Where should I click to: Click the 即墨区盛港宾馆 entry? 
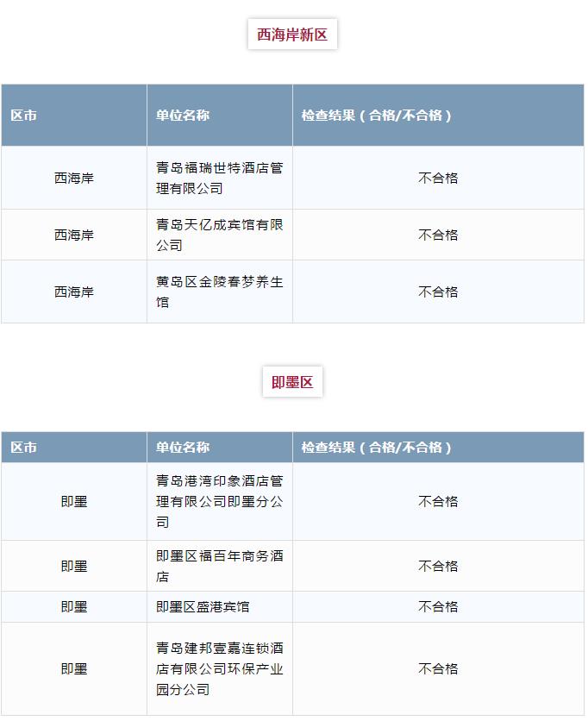[203, 607]
